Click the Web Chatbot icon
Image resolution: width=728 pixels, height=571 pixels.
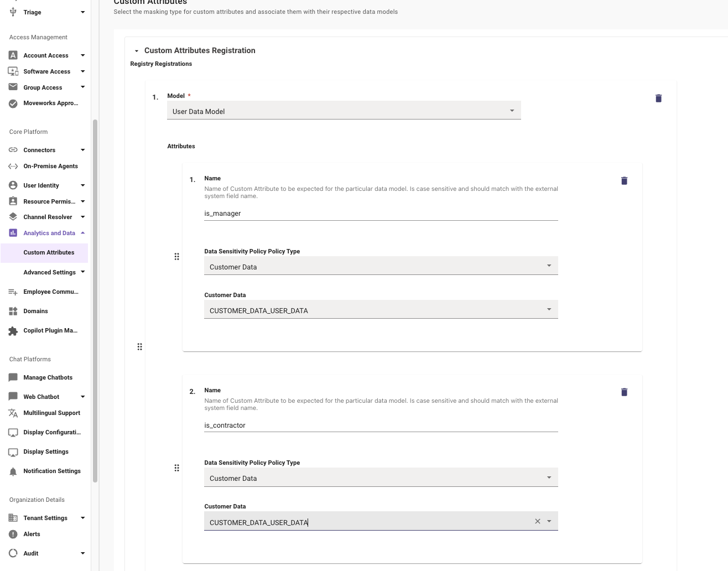point(13,397)
